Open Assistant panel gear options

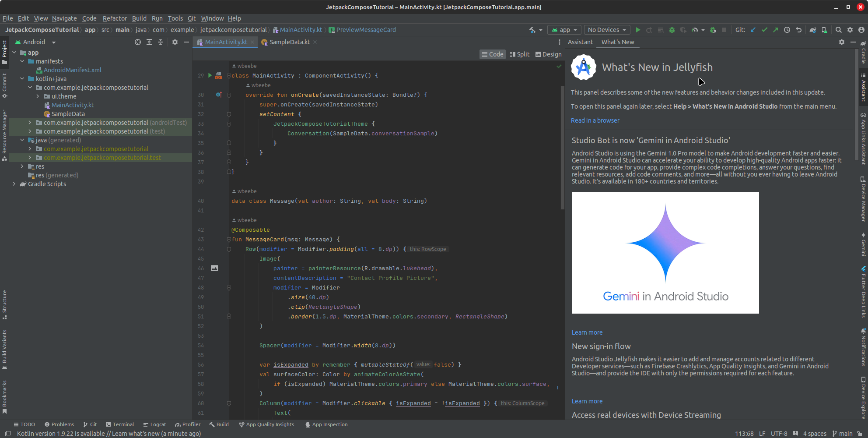tap(842, 42)
